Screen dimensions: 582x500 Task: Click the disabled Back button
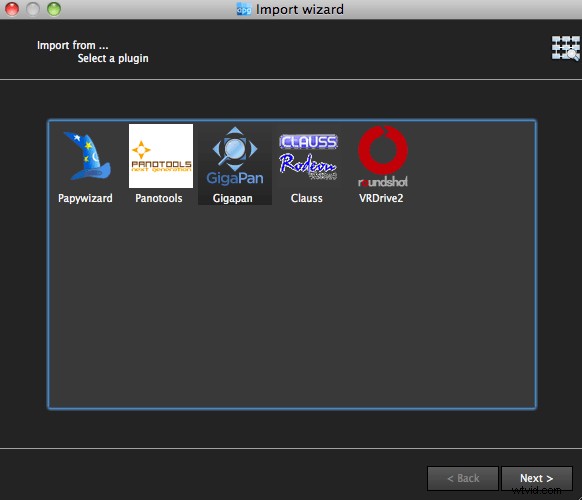pyautogui.click(x=463, y=478)
